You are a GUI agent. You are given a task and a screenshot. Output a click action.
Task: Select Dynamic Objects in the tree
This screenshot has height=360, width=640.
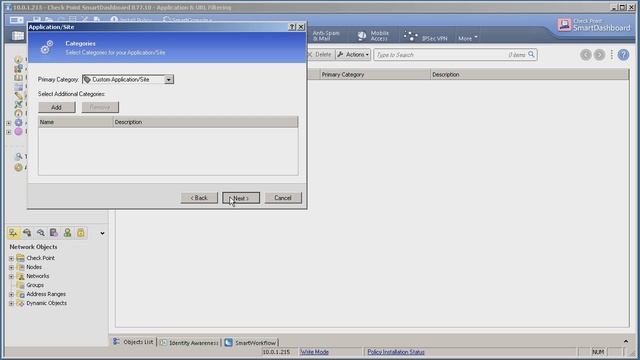(x=46, y=303)
